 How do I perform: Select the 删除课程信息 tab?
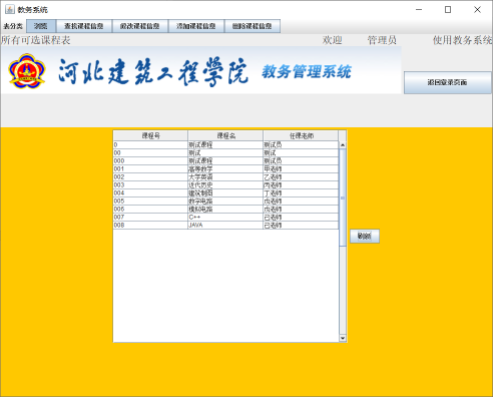coord(252,26)
